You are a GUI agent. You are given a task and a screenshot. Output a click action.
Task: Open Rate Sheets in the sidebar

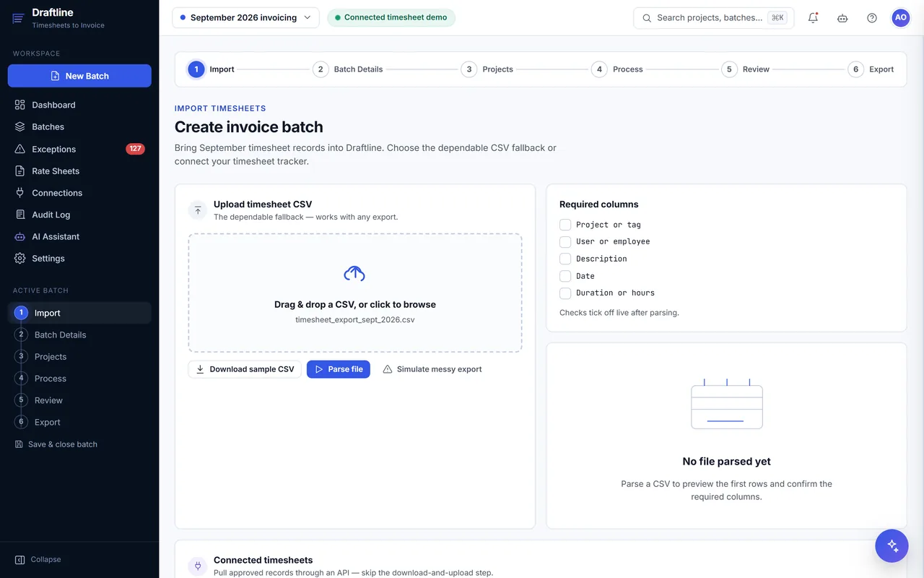(x=79, y=171)
